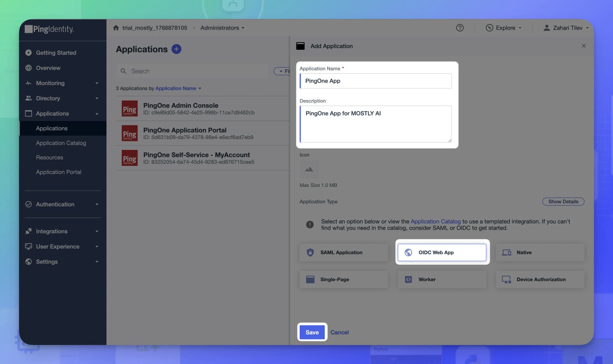This screenshot has height=364, width=613.
Task: Open the Filter dropdown button
Action: pyautogui.click(x=282, y=71)
